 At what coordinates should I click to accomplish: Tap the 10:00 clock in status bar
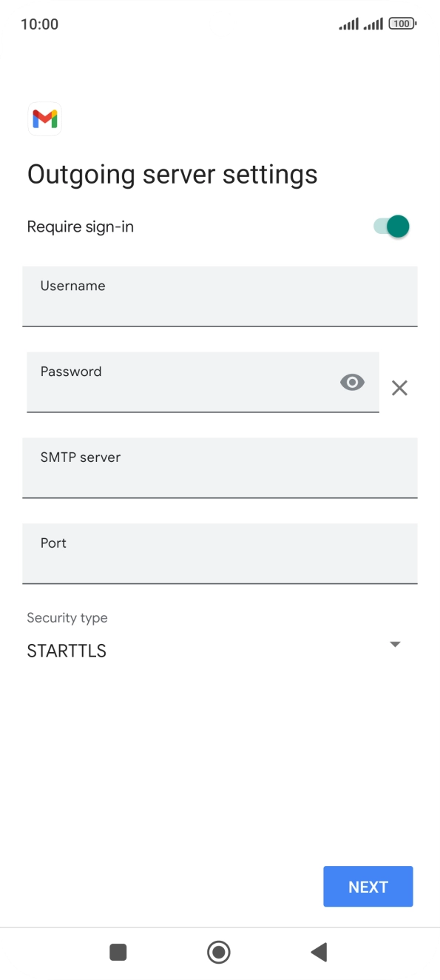(x=39, y=23)
